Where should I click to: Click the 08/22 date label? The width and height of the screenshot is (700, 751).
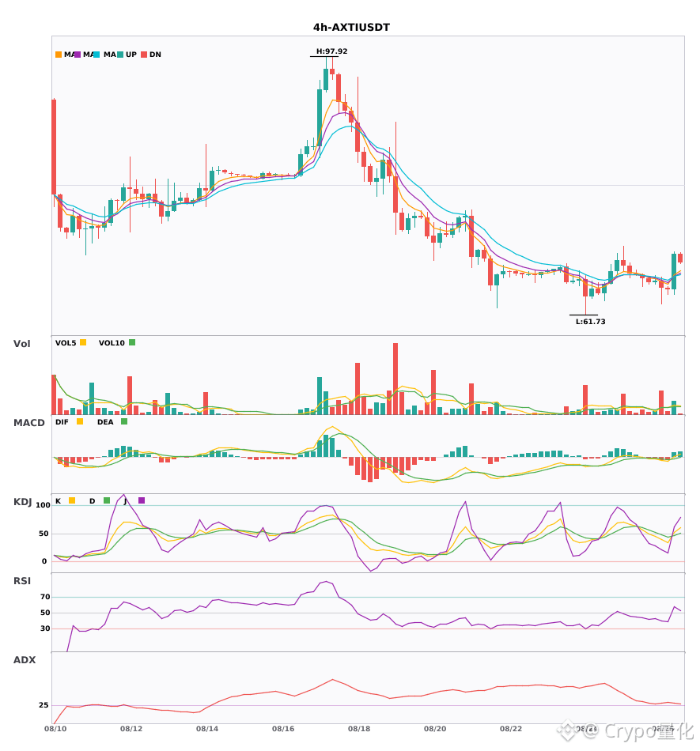(511, 729)
